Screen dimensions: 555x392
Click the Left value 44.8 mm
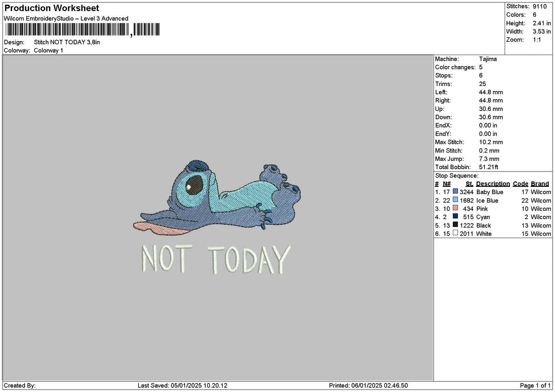pyautogui.click(x=491, y=92)
